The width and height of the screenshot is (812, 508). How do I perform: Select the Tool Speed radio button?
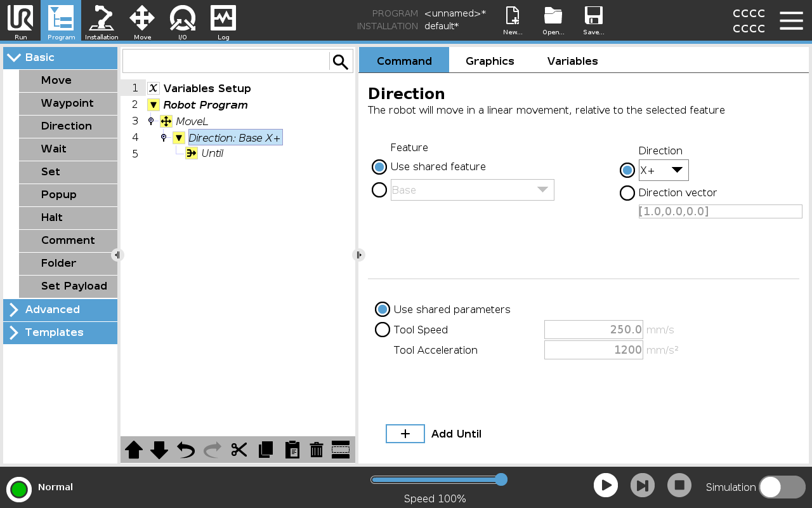click(x=383, y=330)
